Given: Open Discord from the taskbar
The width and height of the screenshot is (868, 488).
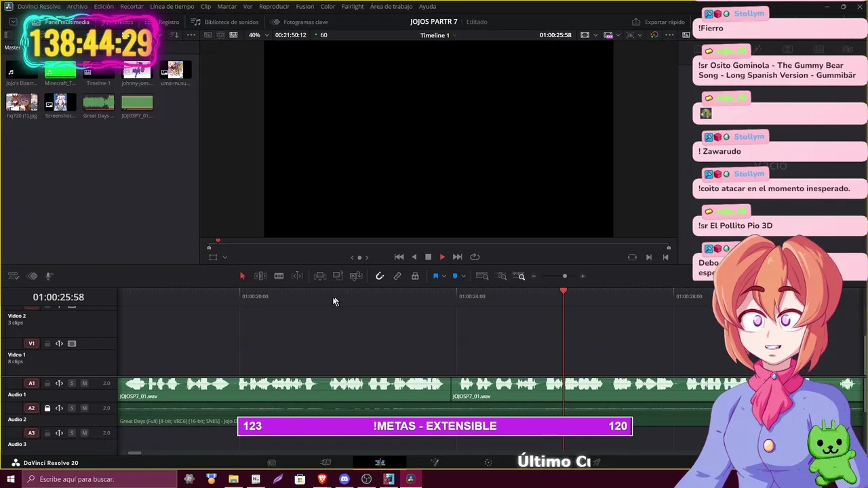Looking at the screenshot, I should point(344,479).
